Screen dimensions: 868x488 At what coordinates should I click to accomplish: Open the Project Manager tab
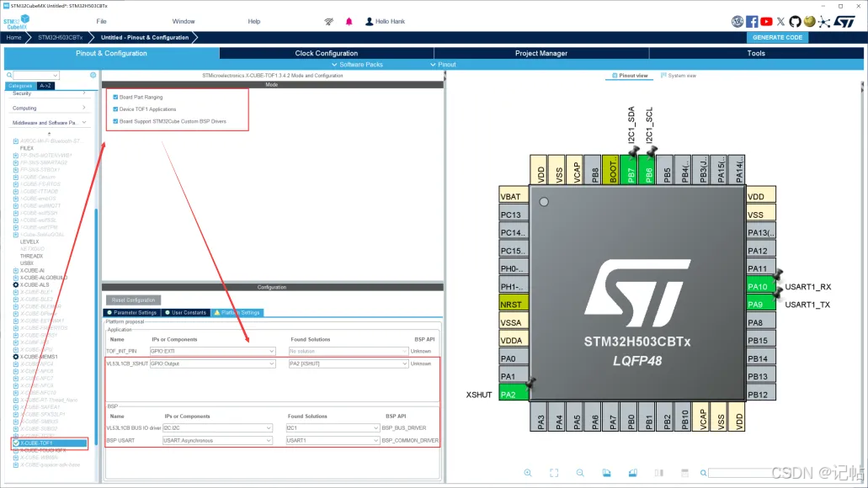click(541, 53)
